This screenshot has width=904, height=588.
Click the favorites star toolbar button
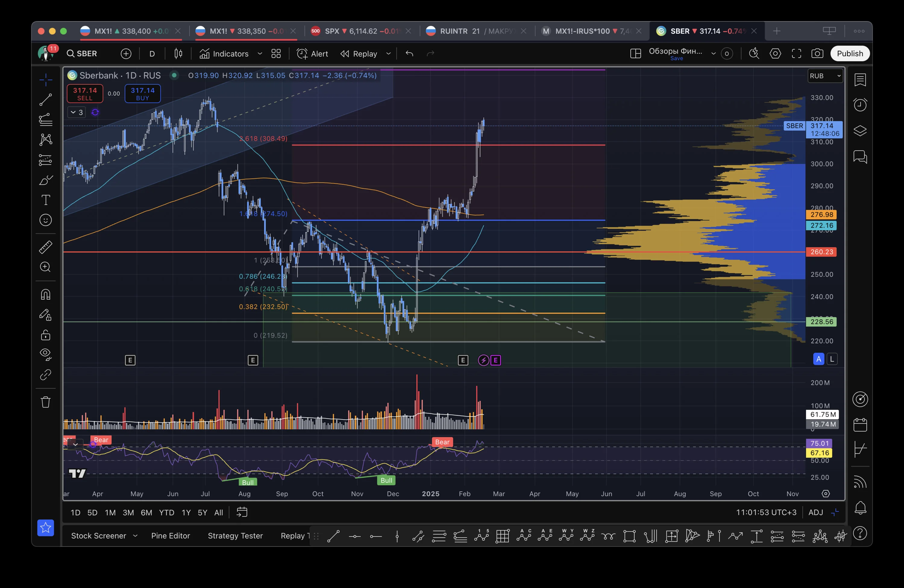[46, 528]
